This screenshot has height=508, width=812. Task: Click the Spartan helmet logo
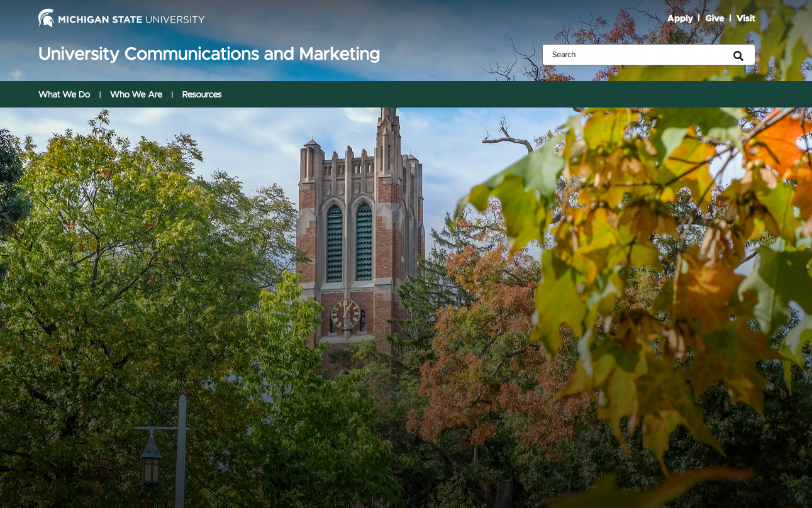pyautogui.click(x=45, y=18)
